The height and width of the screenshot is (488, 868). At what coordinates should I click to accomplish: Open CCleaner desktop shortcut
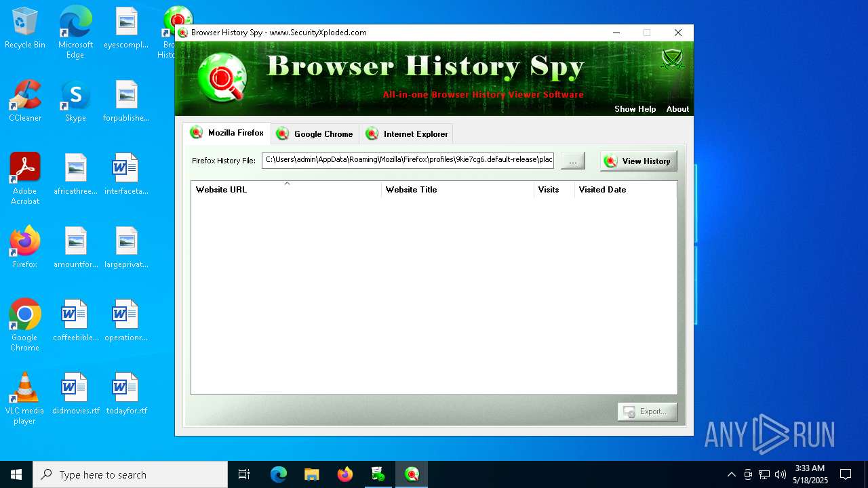click(x=25, y=101)
